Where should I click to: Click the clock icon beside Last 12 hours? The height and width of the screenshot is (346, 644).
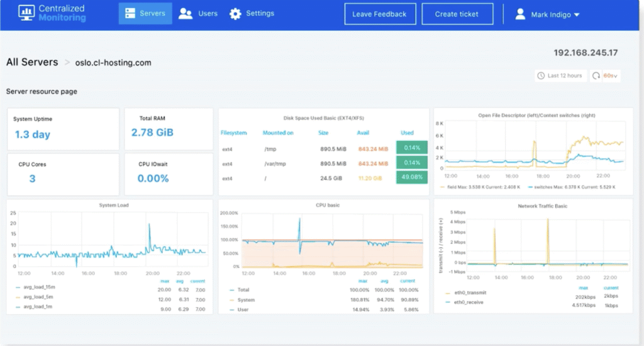point(541,75)
